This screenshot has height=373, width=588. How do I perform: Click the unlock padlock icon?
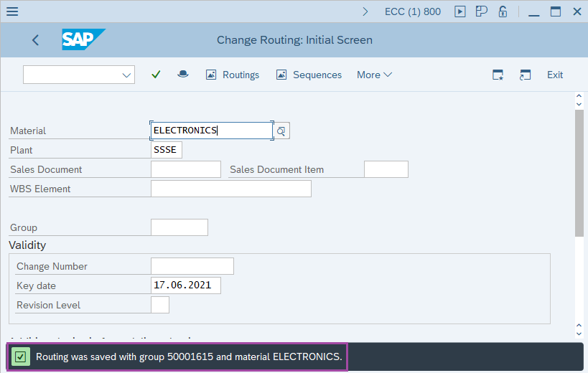503,11
